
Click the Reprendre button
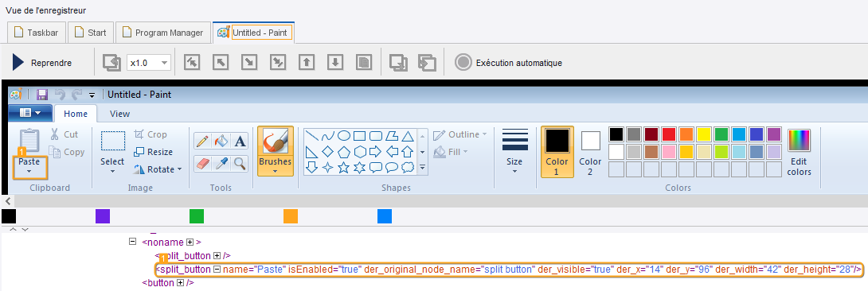pyautogui.click(x=42, y=63)
